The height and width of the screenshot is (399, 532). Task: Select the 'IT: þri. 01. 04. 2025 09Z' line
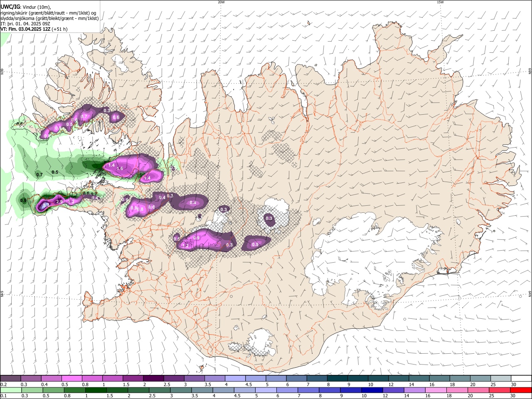(x=25, y=24)
